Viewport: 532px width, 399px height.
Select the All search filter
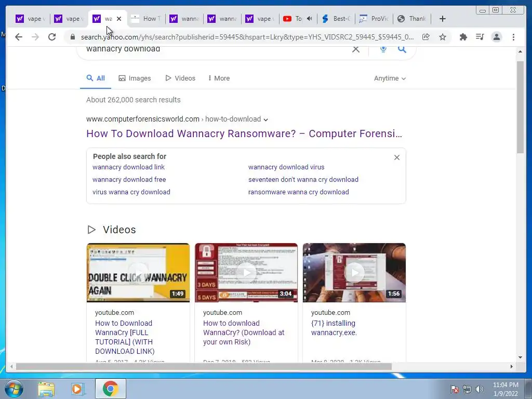tap(96, 78)
